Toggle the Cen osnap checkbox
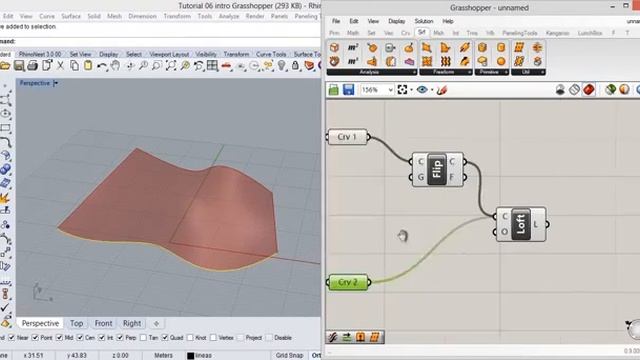Viewport: 640px width, 360px height. [x=80, y=338]
